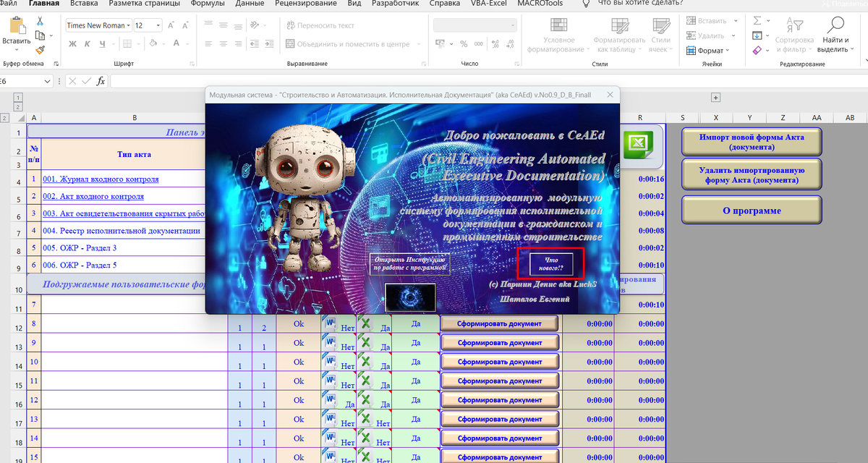Toggle Underline (Ч) formatting
Image resolution: width=868 pixels, height=463 pixels.
pos(102,44)
